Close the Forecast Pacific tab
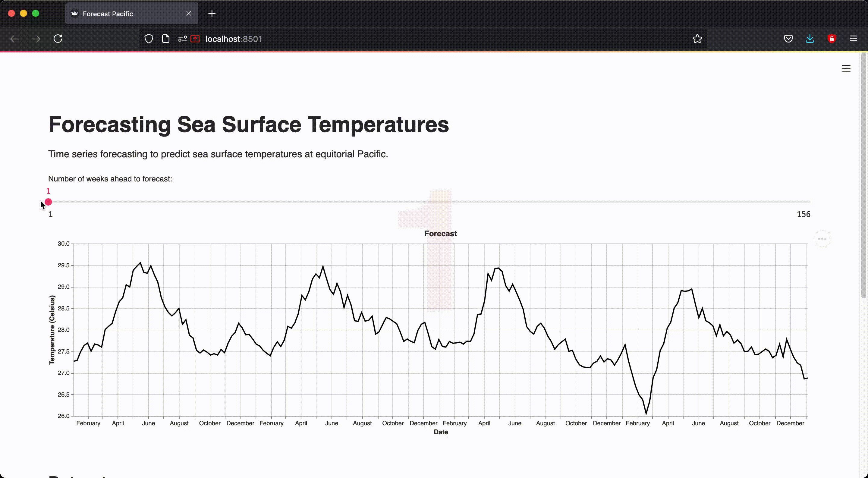Screen dimensions: 868x478 [x=188, y=14]
